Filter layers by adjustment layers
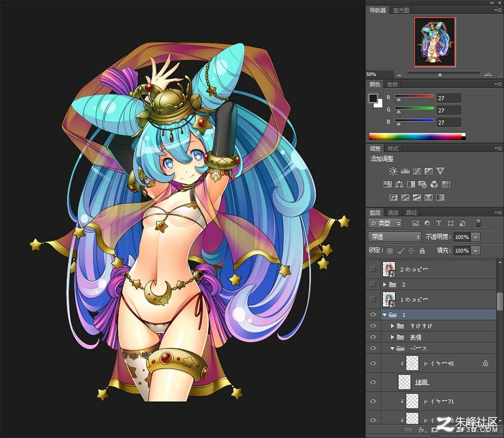The width and height of the screenshot is (504, 438). (x=427, y=223)
